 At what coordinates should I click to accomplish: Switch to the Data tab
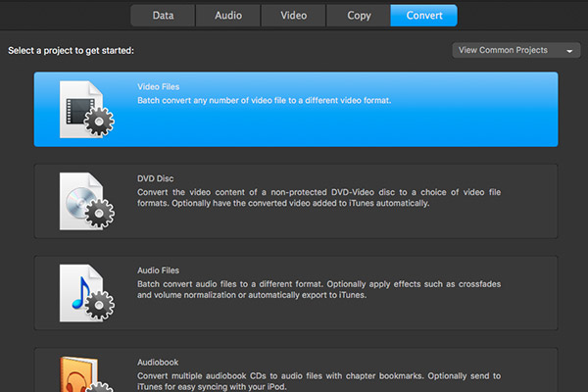click(162, 16)
